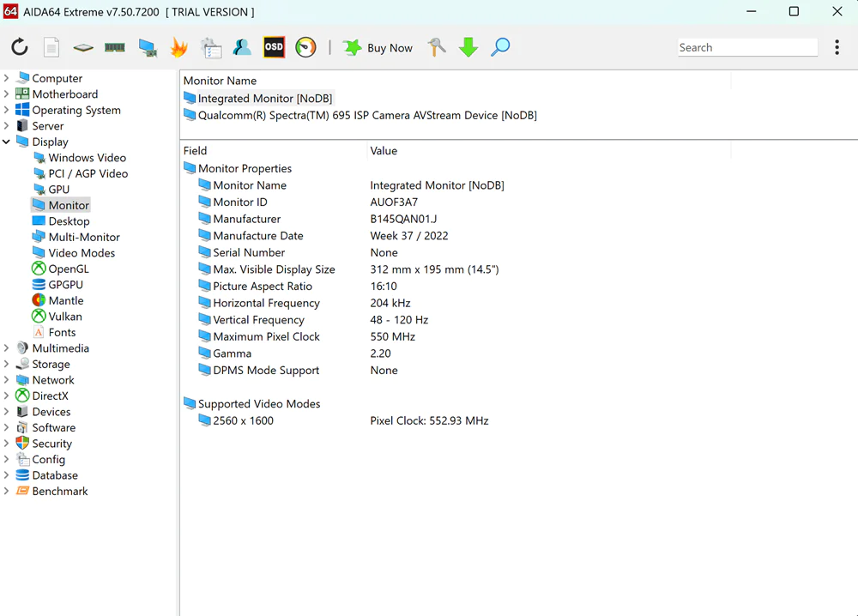Click the user profile toolbar icon

click(242, 47)
